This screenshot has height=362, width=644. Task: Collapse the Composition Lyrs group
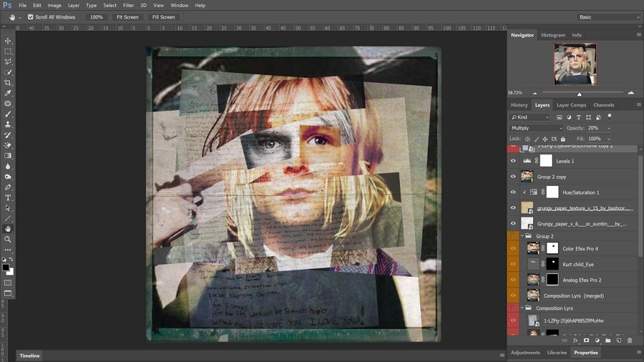pyautogui.click(x=522, y=308)
